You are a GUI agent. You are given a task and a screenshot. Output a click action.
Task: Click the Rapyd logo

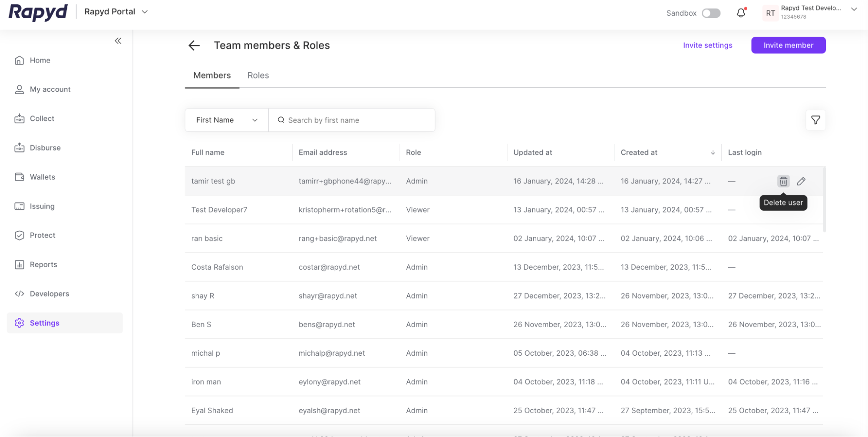click(x=38, y=12)
